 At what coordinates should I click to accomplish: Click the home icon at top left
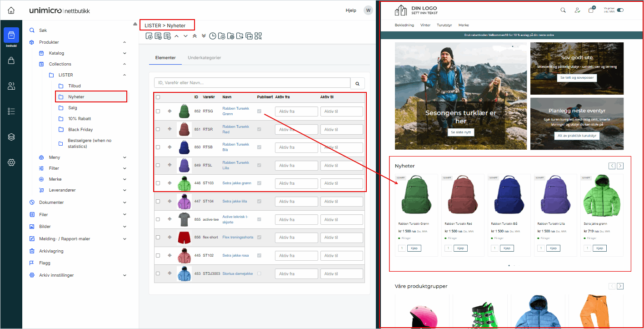pyautogui.click(x=11, y=10)
